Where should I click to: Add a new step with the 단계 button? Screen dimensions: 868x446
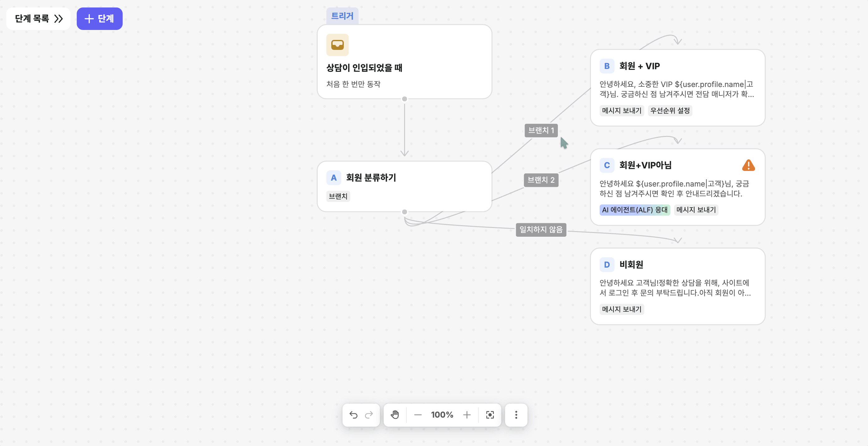[100, 18]
